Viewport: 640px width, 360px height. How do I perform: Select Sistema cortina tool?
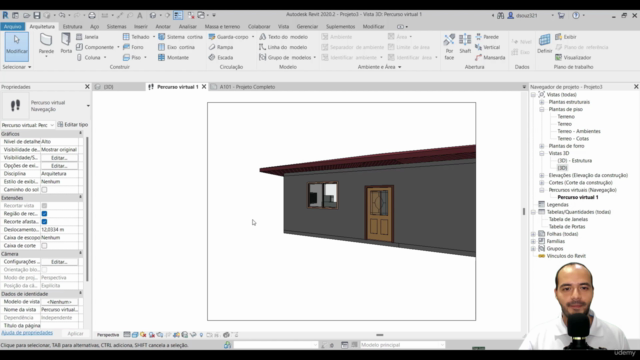tap(180, 37)
